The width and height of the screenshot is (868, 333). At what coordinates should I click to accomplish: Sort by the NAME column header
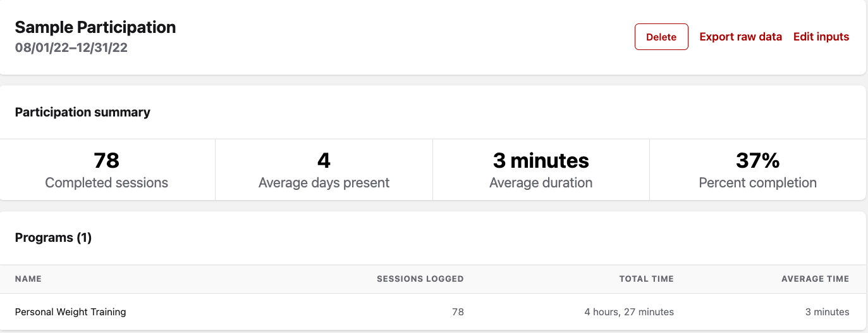tap(28, 279)
